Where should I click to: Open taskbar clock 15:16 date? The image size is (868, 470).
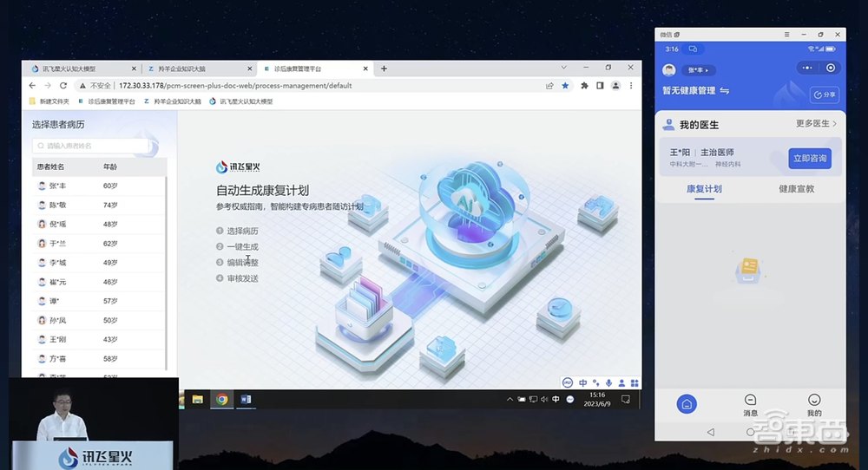point(597,399)
